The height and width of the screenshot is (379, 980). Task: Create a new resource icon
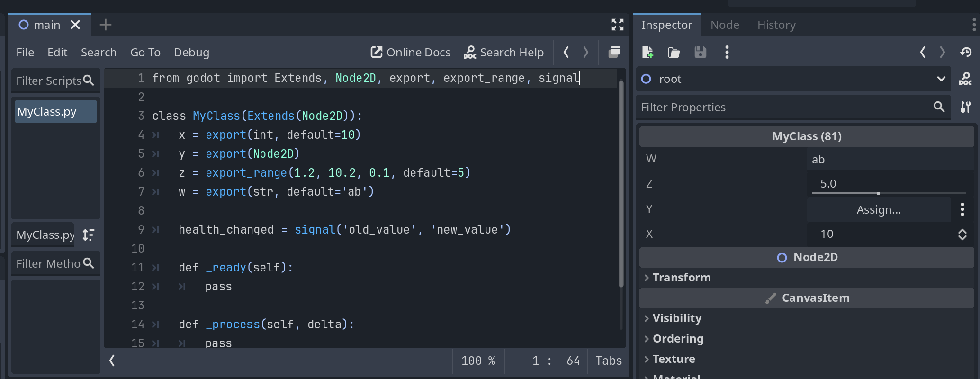tap(647, 52)
